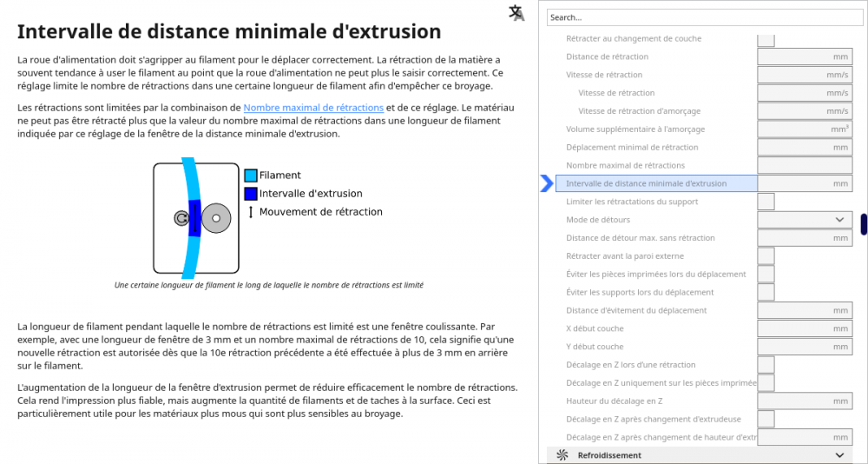Toggle Éviter les supports lors du déplacement
The width and height of the screenshot is (868, 464).
click(766, 292)
